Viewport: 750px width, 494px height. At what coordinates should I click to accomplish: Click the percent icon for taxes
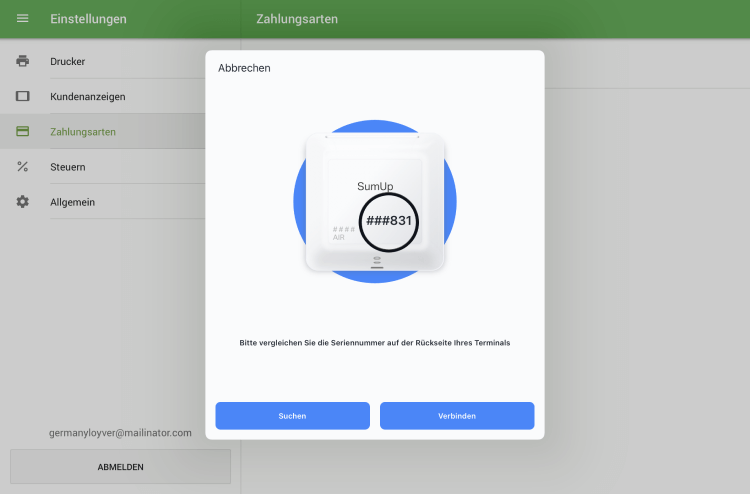point(22,167)
